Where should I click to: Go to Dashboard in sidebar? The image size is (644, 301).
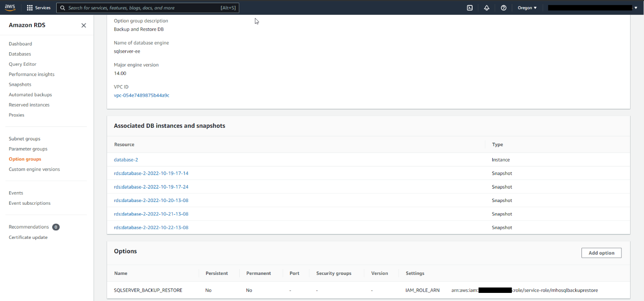(x=20, y=44)
